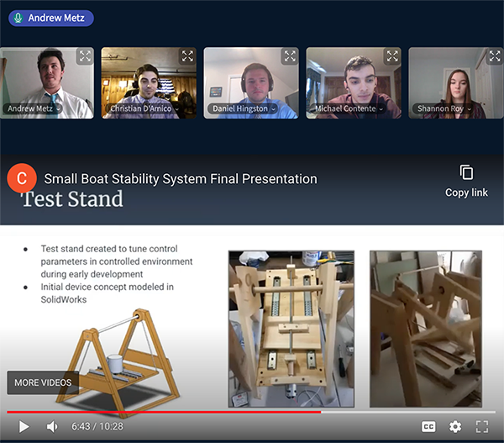Expand Daniel Hingston's video tile
504x443 pixels.
[x=290, y=56]
